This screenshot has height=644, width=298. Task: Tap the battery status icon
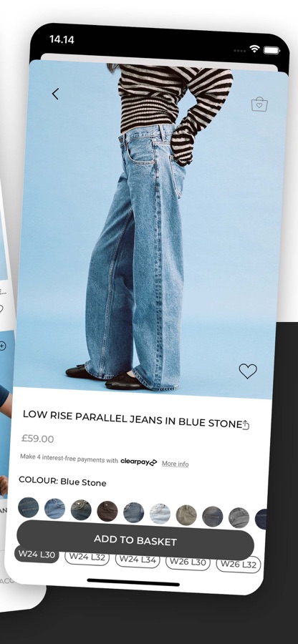pos(271,50)
